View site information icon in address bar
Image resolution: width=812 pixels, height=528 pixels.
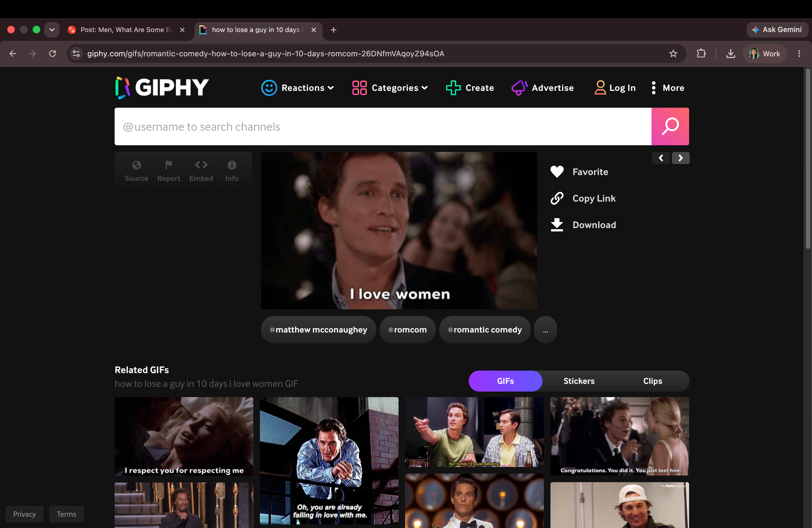(x=76, y=54)
